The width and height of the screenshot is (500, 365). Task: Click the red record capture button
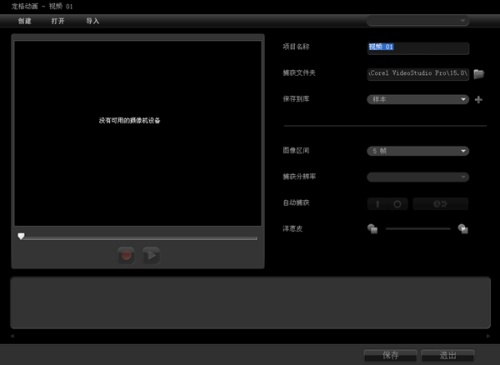pyautogui.click(x=126, y=255)
